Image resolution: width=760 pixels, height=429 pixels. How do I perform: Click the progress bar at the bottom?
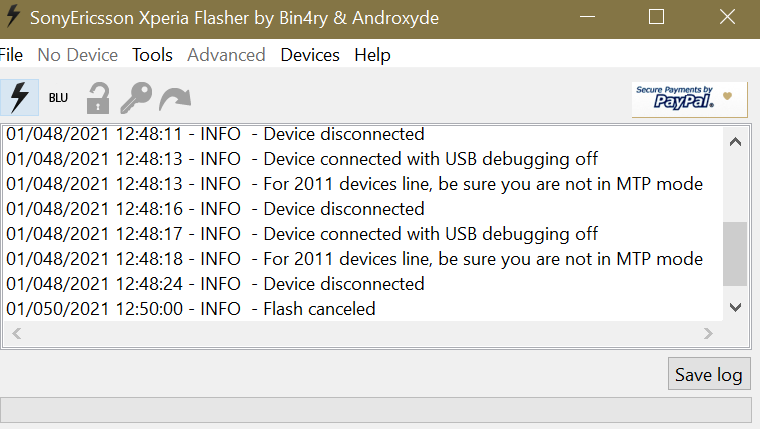pos(375,409)
